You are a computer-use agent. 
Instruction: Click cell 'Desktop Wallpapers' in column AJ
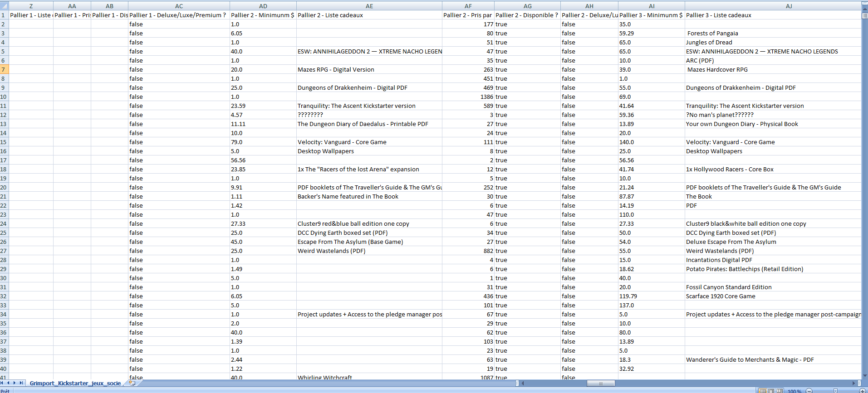coord(773,151)
